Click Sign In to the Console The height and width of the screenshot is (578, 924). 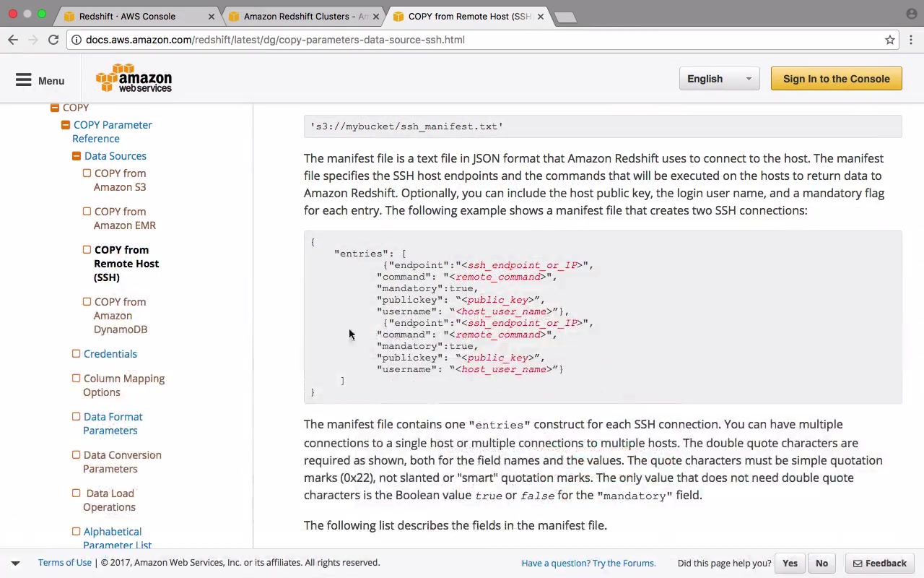[836, 79]
